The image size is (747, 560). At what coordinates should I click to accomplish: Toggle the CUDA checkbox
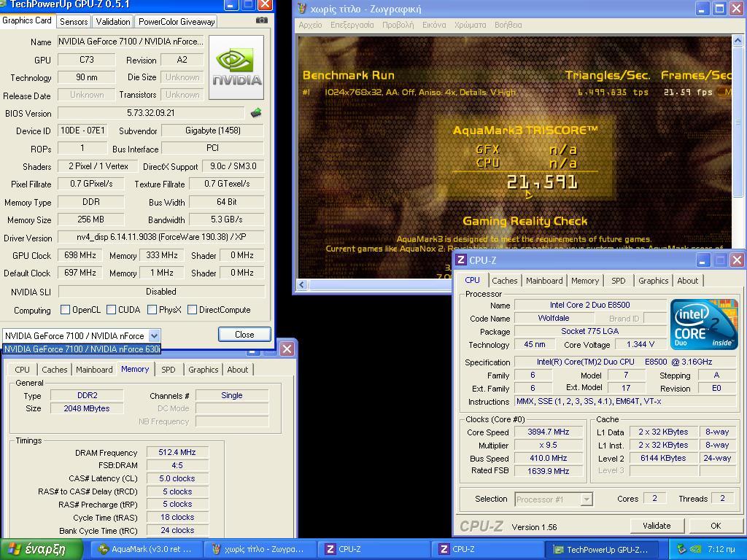111,309
